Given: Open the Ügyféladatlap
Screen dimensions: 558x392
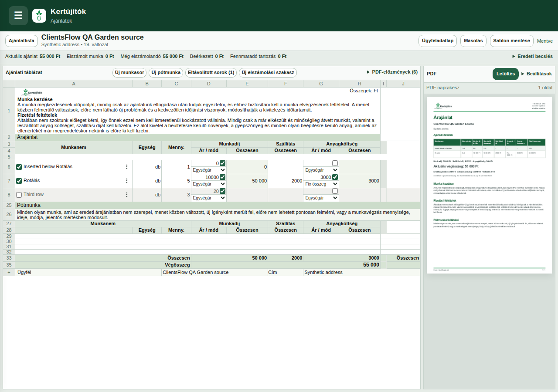Looking at the screenshot, I should [x=438, y=41].
